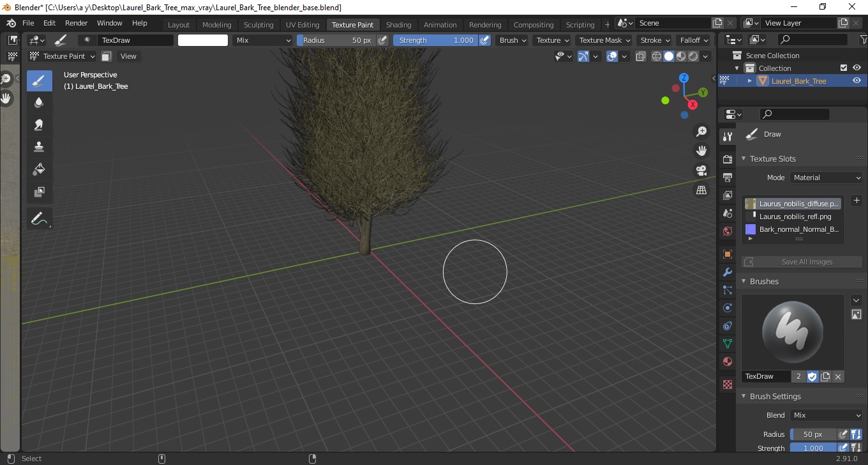
Task: Add a new texture slot with plus
Action: click(857, 201)
